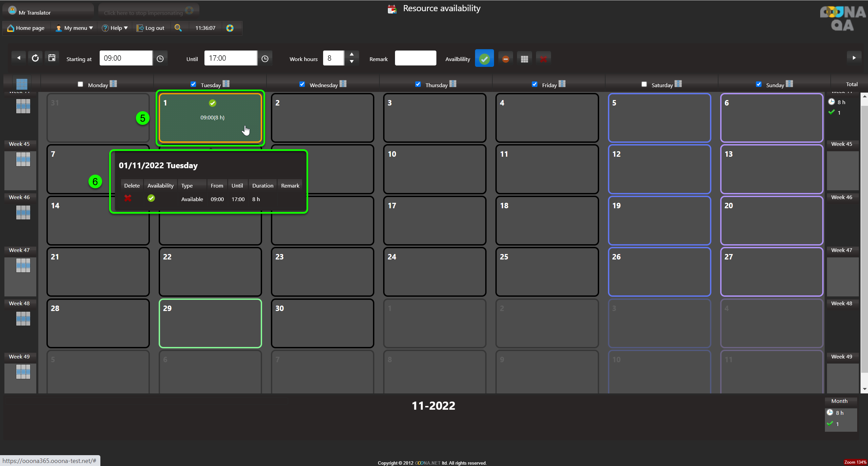The width and height of the screenshot is (868, 466).
Task: Enable the Monday checkbox
Action: [80, 84]
